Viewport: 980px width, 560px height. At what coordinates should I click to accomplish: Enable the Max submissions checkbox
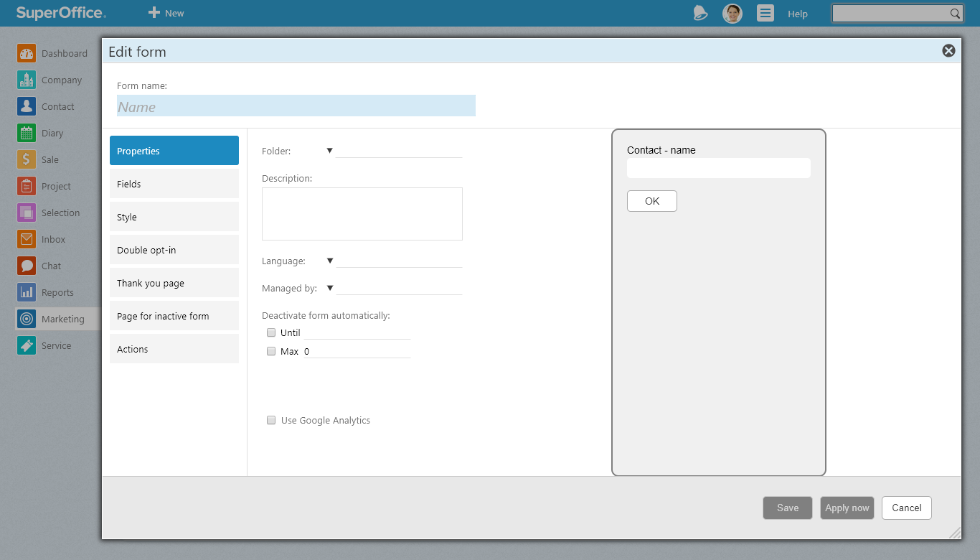tap(271, 351)
